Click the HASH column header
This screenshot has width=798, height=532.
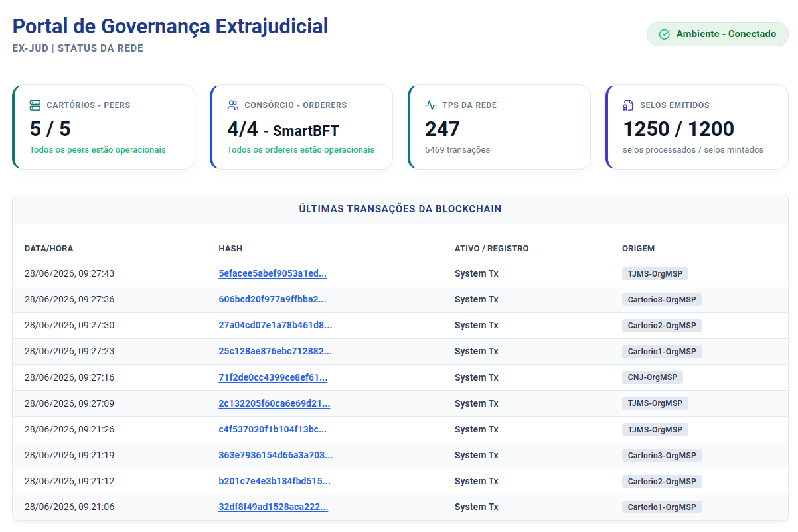click(x=230, y=249)
